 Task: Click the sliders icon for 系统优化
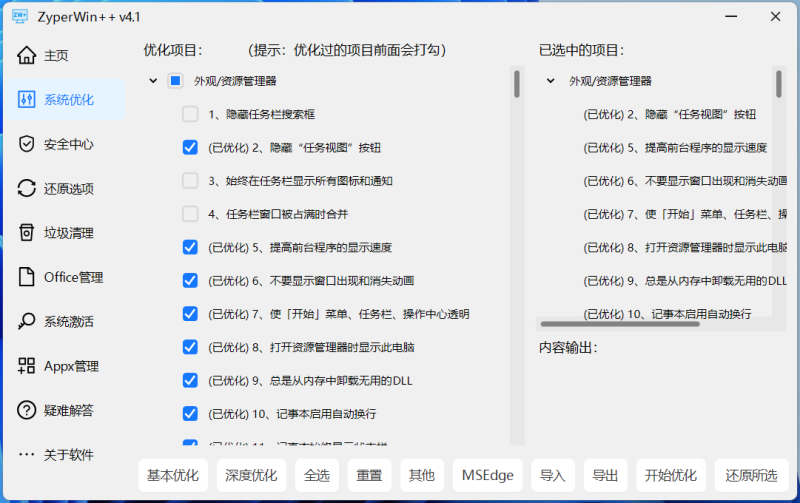pyautogui.click(x=27, y=99)
